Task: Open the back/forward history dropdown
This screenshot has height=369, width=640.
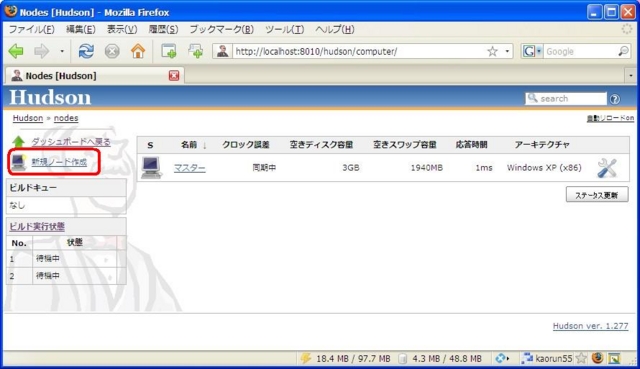Action: (x=62, y=51)
